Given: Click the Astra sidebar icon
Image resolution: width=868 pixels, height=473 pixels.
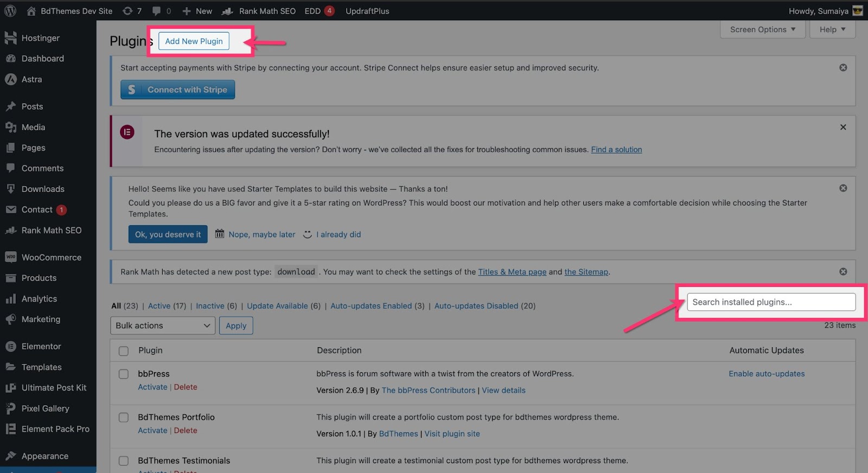Looking at the screenshot, I should click(10, 79).
